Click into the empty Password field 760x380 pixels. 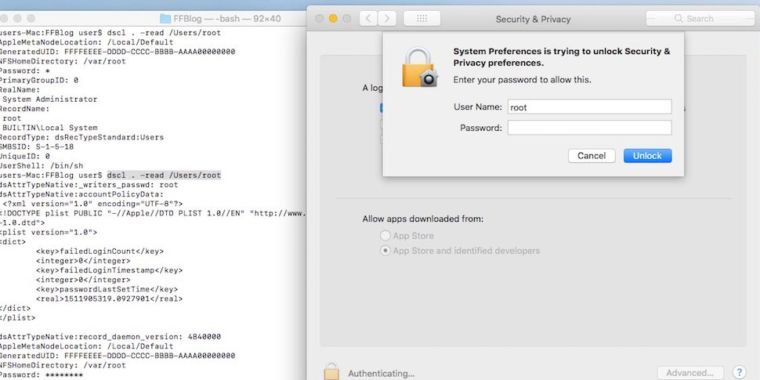coord(589,128)
